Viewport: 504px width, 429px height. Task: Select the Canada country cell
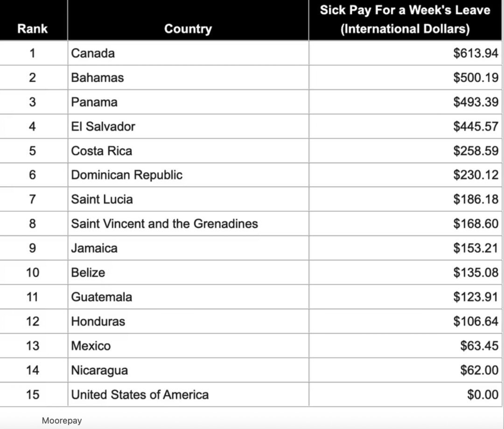pyautogui.click(x=93, y=53)
